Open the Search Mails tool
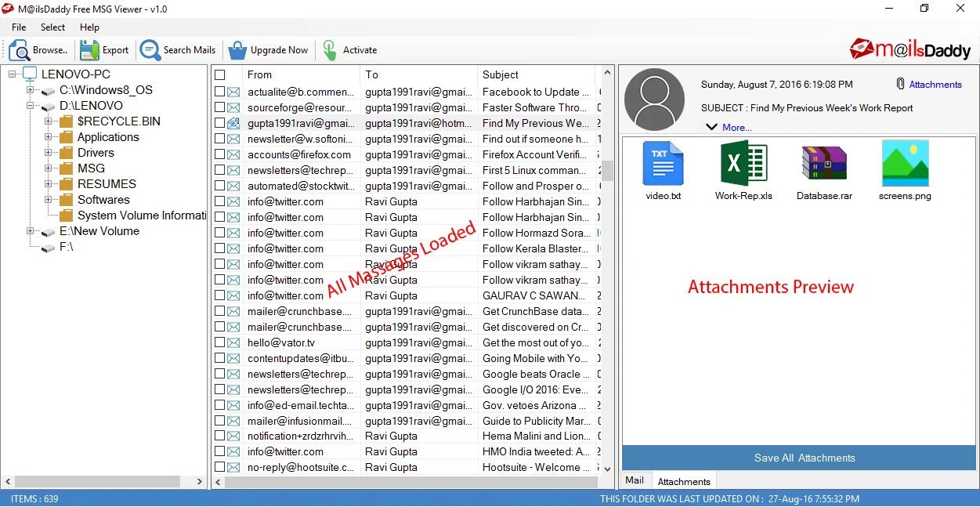Image resolution: width=980 pixels, height=507 pixels. pyautogui.click(x=178, y=50)
